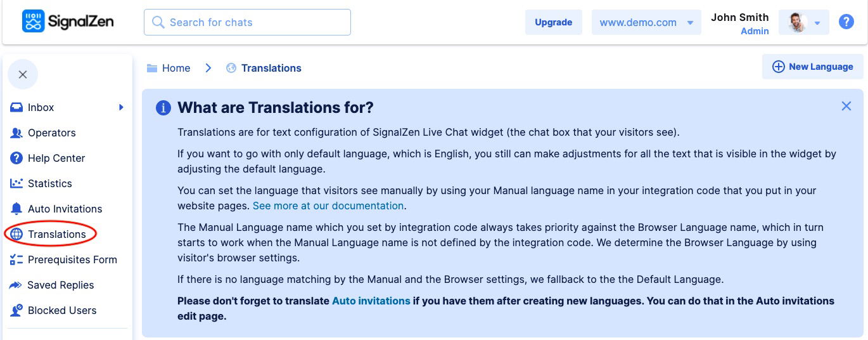
Task: Click the Inbox tray icon
Action: [x=16, y=108]
